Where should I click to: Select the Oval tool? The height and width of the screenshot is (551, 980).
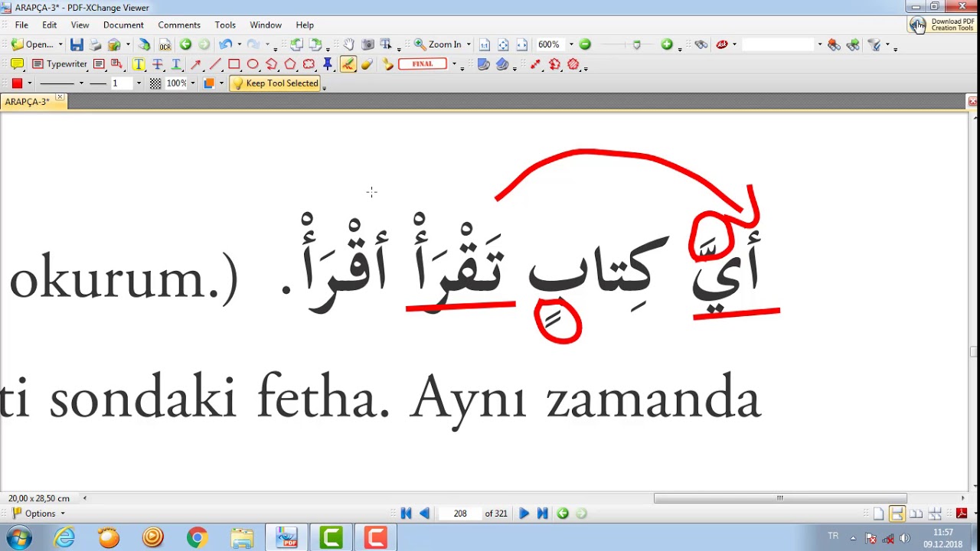click(253, 64)
